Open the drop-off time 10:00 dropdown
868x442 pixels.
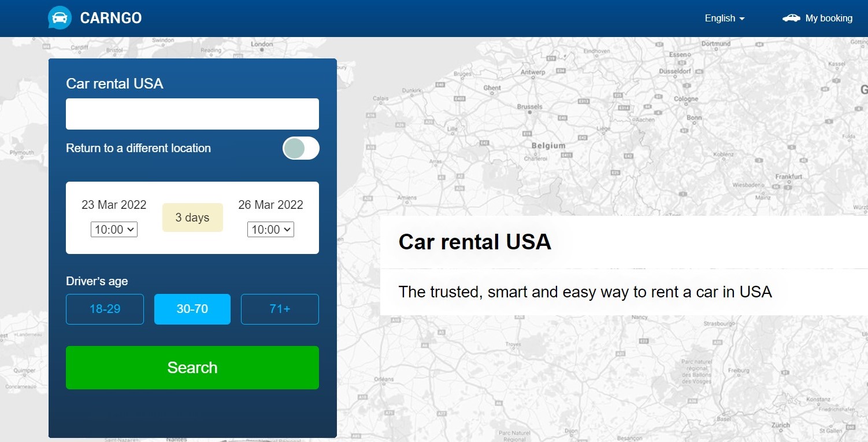[270, 230]
